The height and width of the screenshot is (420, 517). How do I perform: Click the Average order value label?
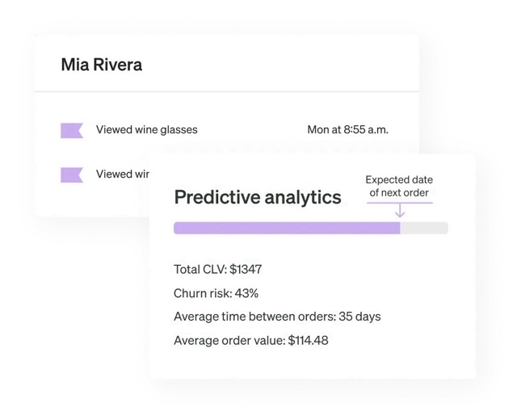tap(229, 340)
